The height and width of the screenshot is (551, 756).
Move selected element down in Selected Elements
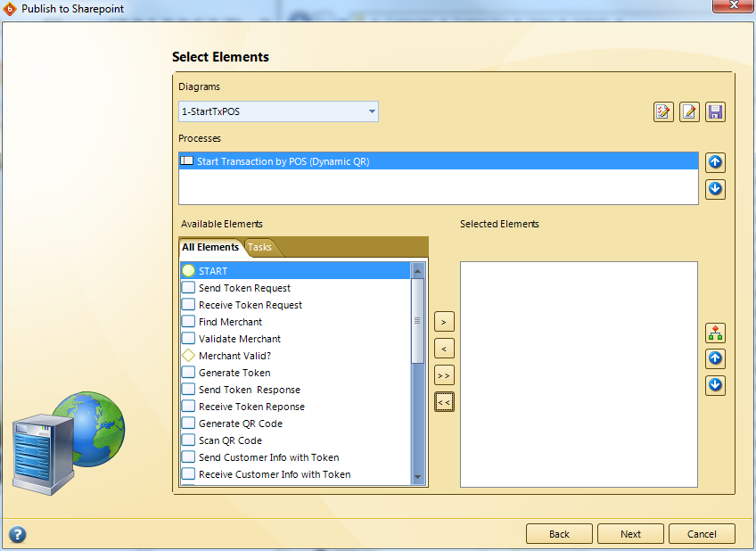tap(715, 385)
